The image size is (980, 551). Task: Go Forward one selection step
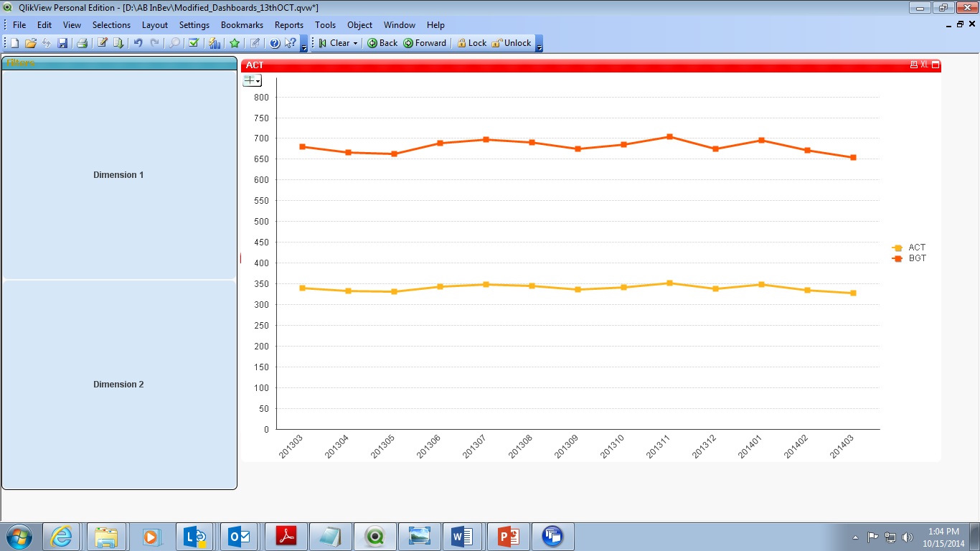tap(425, 43)
